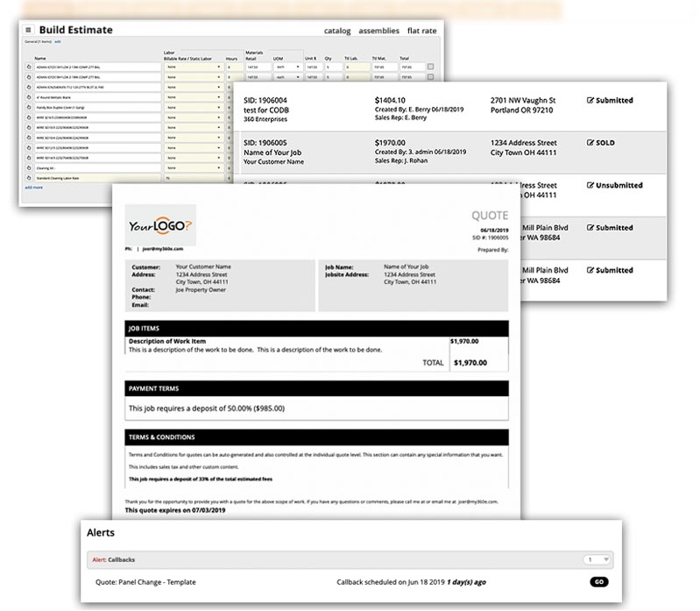This screenshot has height=611, width=700.
Task: Switch to the assemblies tab
Action: (x=378, y=31)
